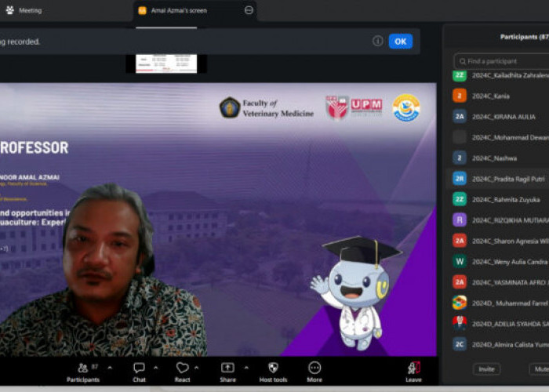Expand the chevron next to Chat
549x392 pixels.
tap(156, 368)
